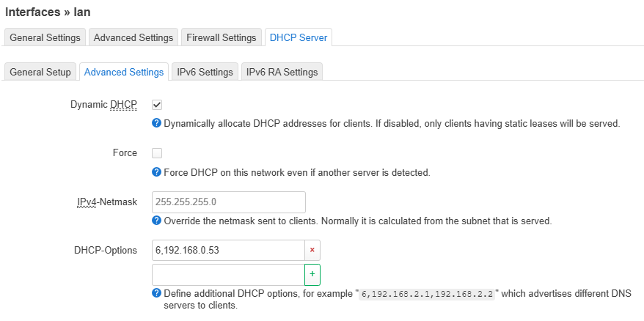Open the IPv6 RA Settings sub-tab
This screenshot has height=321, width=644.
pyautogui.click(x=282, y=72)
